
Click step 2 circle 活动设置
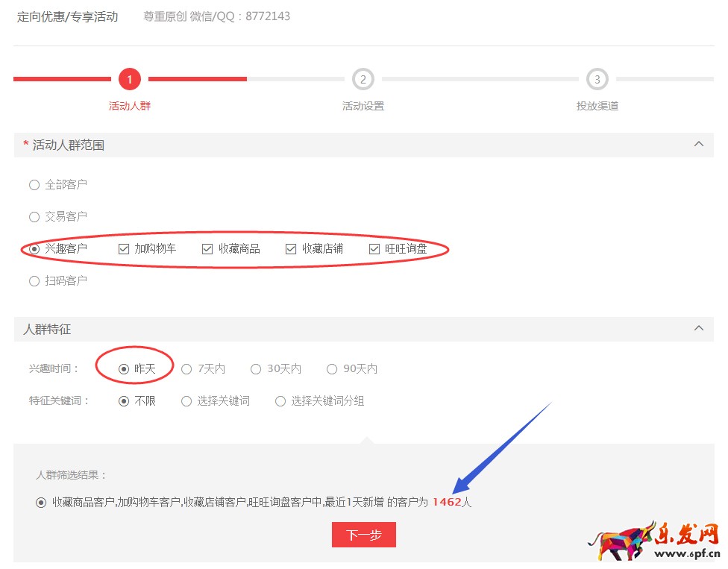coord(363,79)
